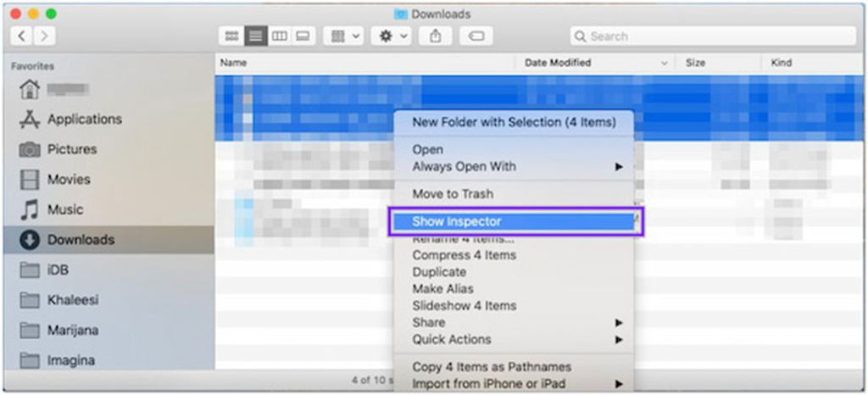Switch to list view in toolbar
The height and width of the screenshot is (395, 868).
pyautogui.click(x=254, y=36)
